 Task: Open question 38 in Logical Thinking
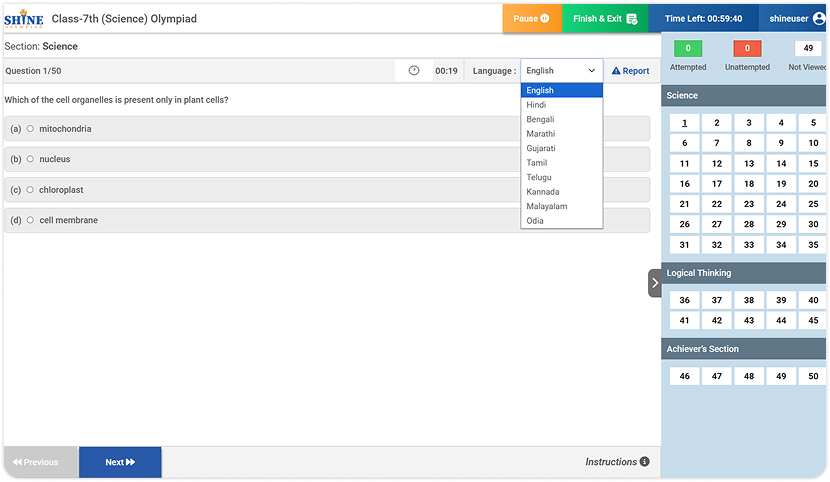[748, 300]
